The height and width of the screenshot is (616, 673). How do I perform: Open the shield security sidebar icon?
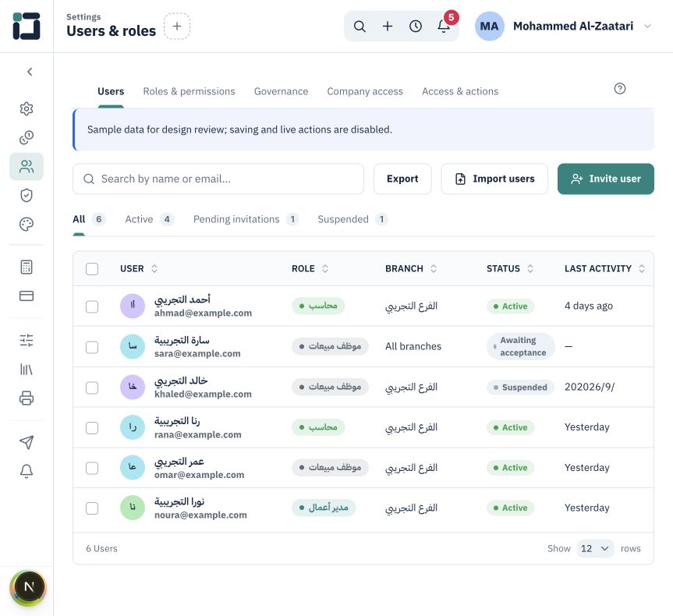[x=27, y=195]
